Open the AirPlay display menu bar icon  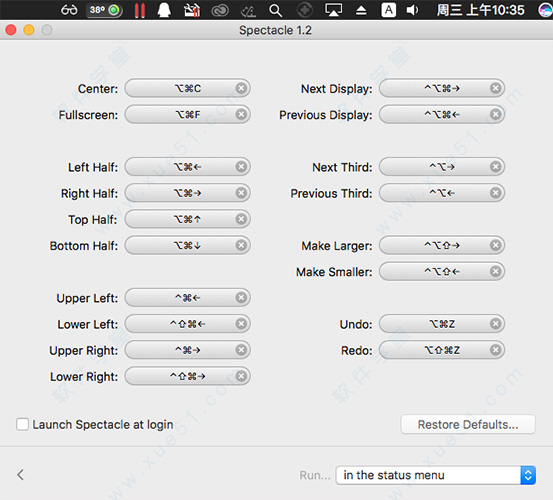tap(333, 10)
